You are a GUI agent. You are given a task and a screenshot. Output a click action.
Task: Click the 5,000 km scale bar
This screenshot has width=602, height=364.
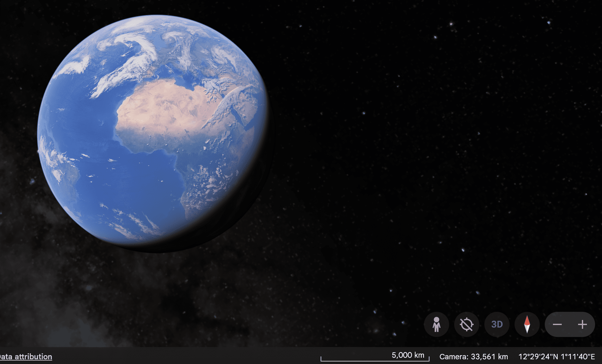[375, 356]
